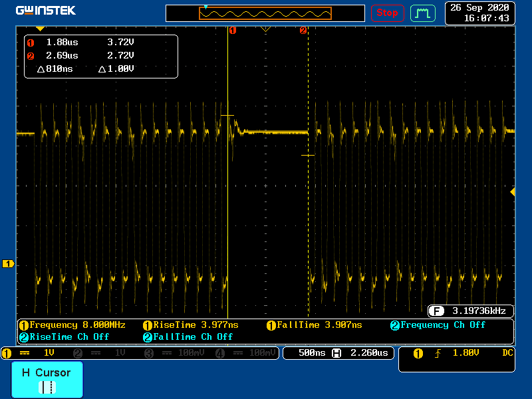Click the GW Instek logo
This screenshot has height=399, width=532.
46,11
